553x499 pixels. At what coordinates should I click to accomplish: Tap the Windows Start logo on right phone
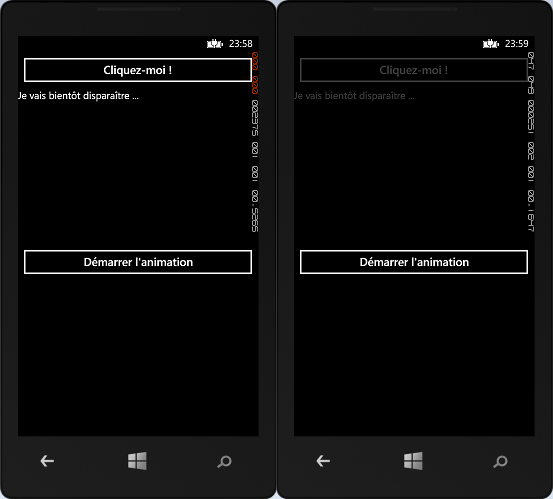(413, 461)
